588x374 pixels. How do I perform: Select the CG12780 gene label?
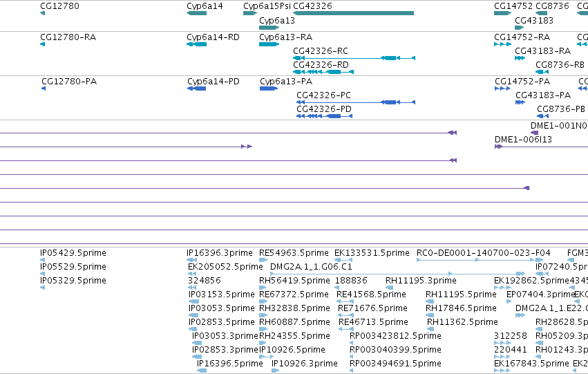point(59,6)
